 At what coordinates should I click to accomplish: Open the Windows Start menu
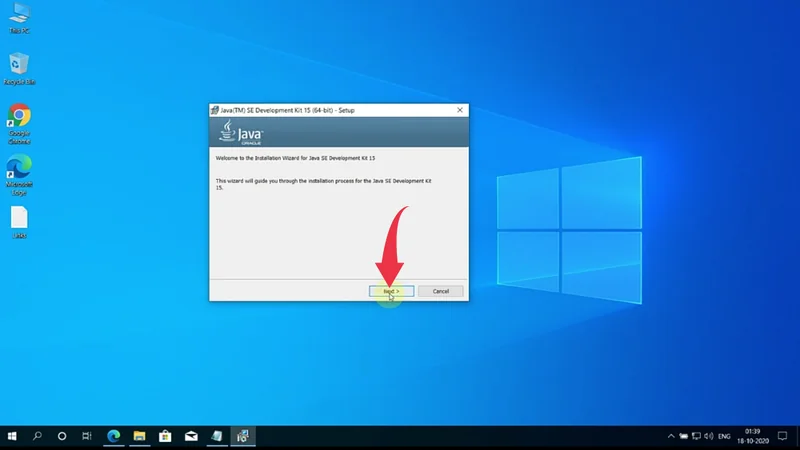point(13,437)
